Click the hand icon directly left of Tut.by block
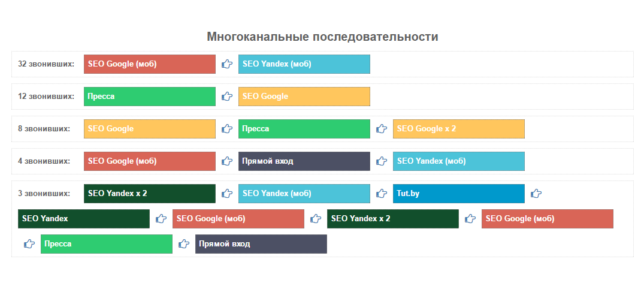644x286 pixels. pos(381,194)
